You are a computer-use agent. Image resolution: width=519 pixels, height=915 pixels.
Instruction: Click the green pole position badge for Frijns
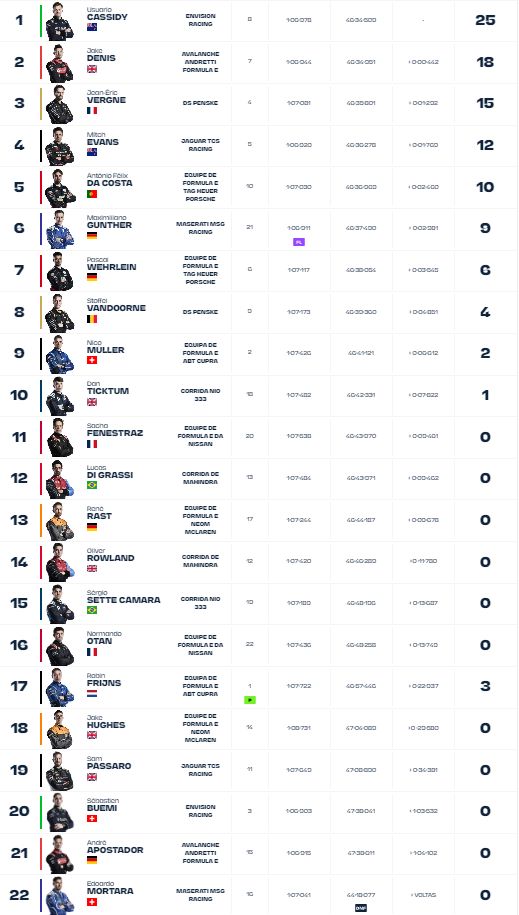[x=250, y=700]
